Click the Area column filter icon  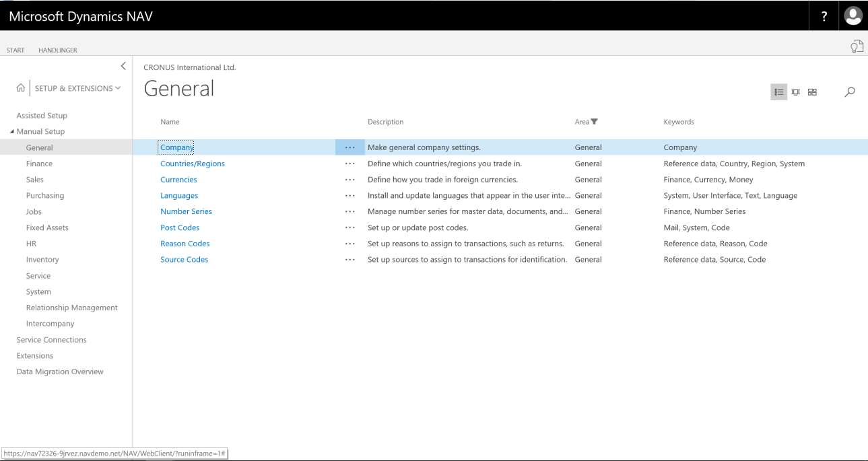click(594, 122)
